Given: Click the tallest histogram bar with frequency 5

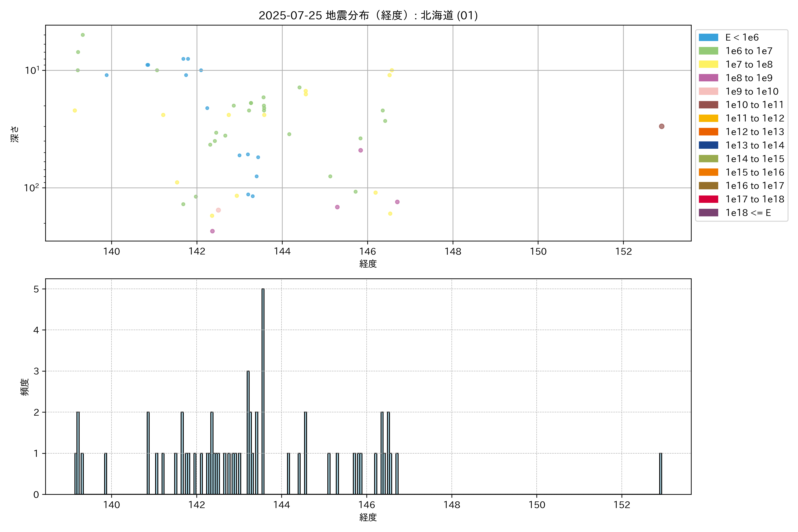Looking at the screenshot, I should point(263,390).
